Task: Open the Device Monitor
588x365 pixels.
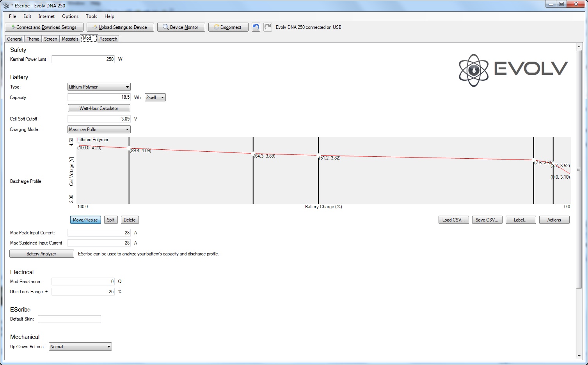Action: 181,27
